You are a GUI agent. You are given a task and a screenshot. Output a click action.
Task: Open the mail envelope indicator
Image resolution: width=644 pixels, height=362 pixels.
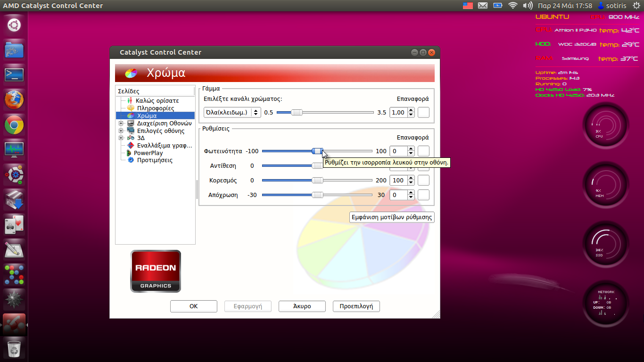pos(483,6)
